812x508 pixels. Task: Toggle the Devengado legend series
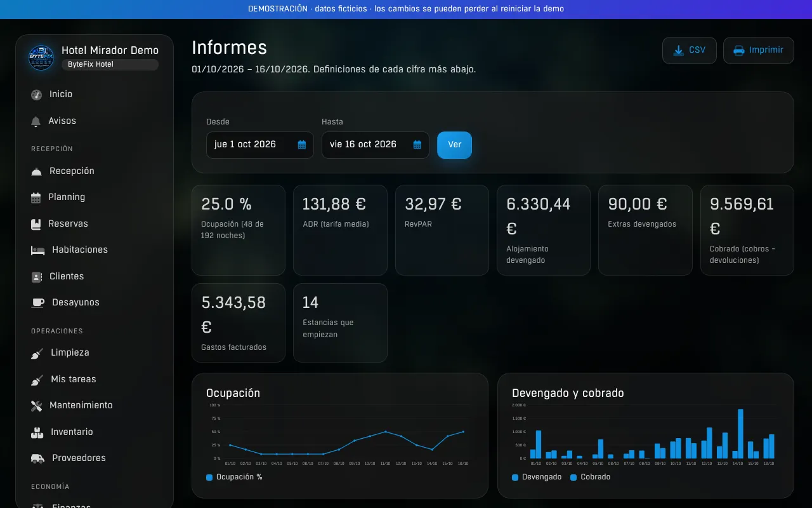pos(537,477)
